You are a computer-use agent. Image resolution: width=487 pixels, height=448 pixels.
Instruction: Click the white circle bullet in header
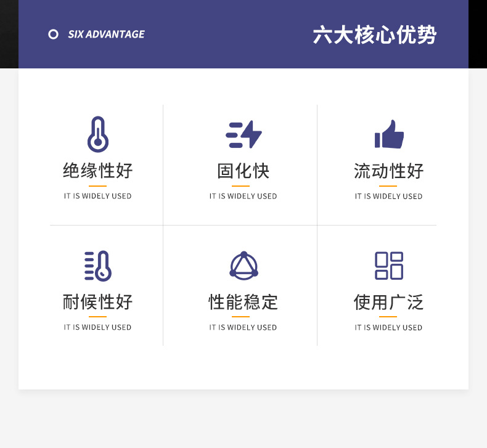[x=54, y=35]
